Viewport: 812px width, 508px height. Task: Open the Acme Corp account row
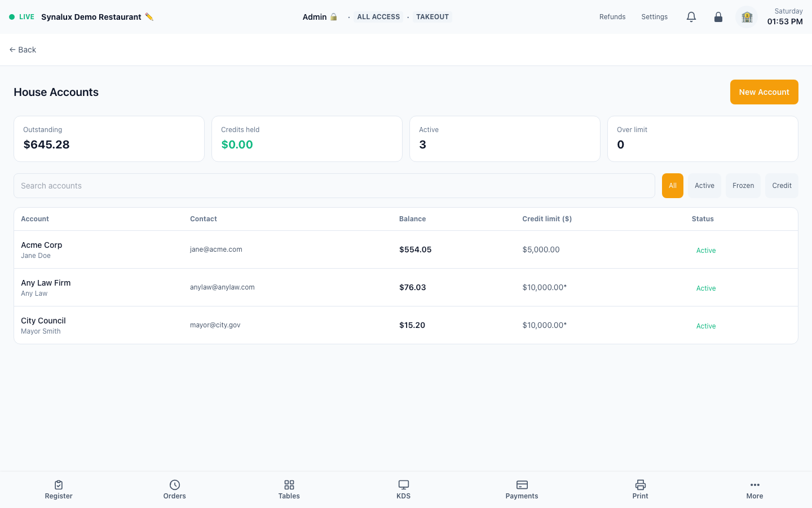click(406, 249)
